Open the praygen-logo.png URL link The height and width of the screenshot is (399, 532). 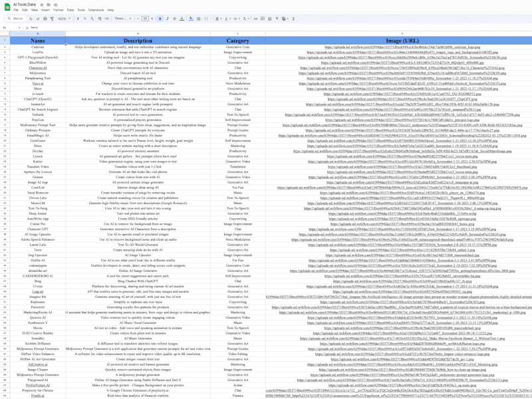402,120
